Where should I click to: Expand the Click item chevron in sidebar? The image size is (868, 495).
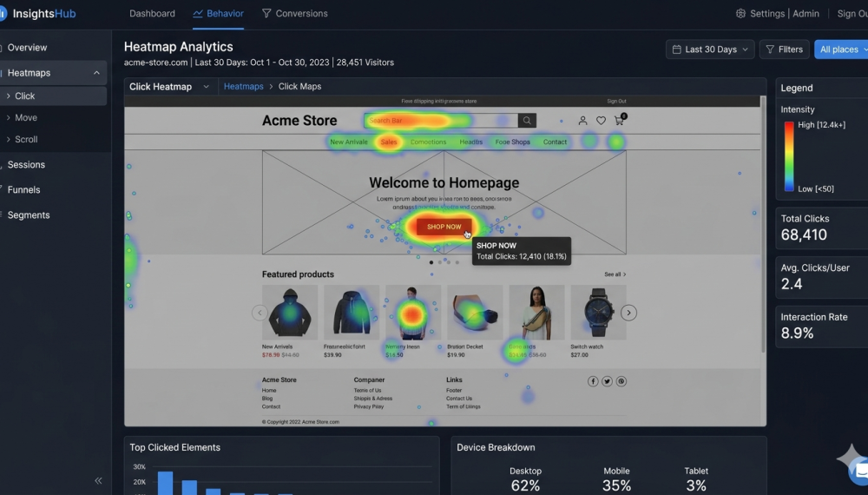coord(9,96)
